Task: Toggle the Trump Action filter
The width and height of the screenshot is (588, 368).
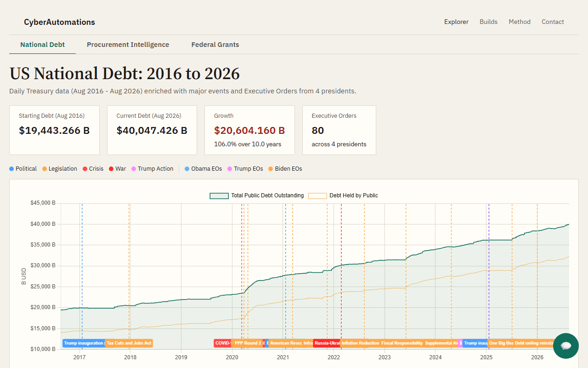Action: pyautogui.click(x=153, y=169)
